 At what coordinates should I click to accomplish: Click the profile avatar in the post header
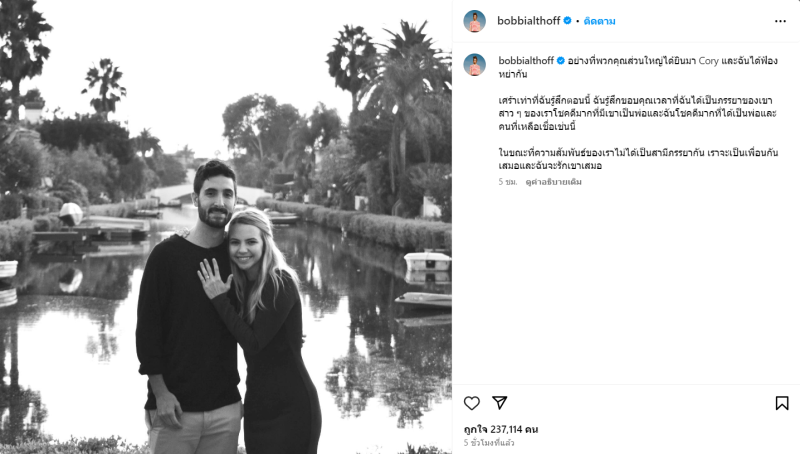point(475,21)
